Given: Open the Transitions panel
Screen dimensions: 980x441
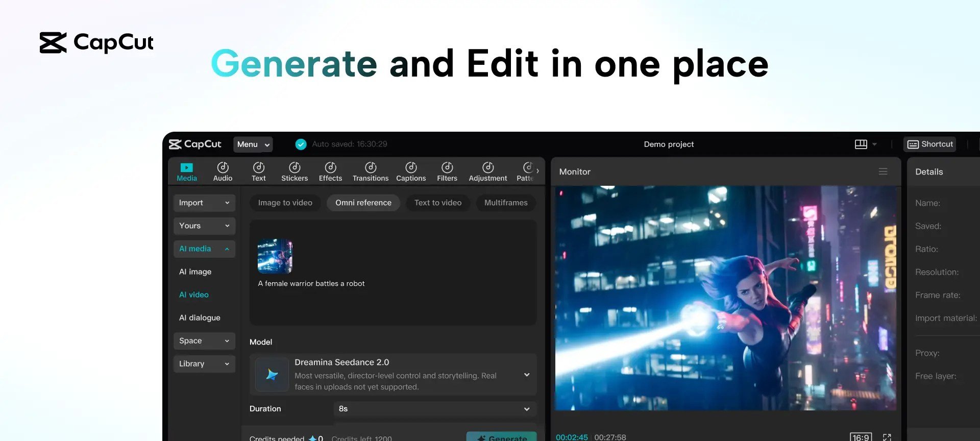Looking at the screenshot, I should (371, 171).
